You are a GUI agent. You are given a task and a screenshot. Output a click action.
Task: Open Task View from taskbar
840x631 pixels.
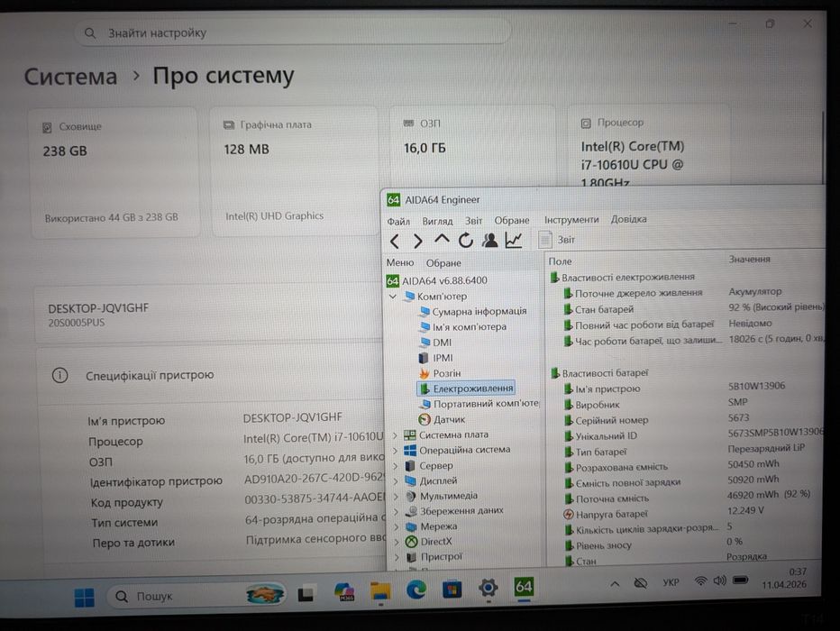306,593
